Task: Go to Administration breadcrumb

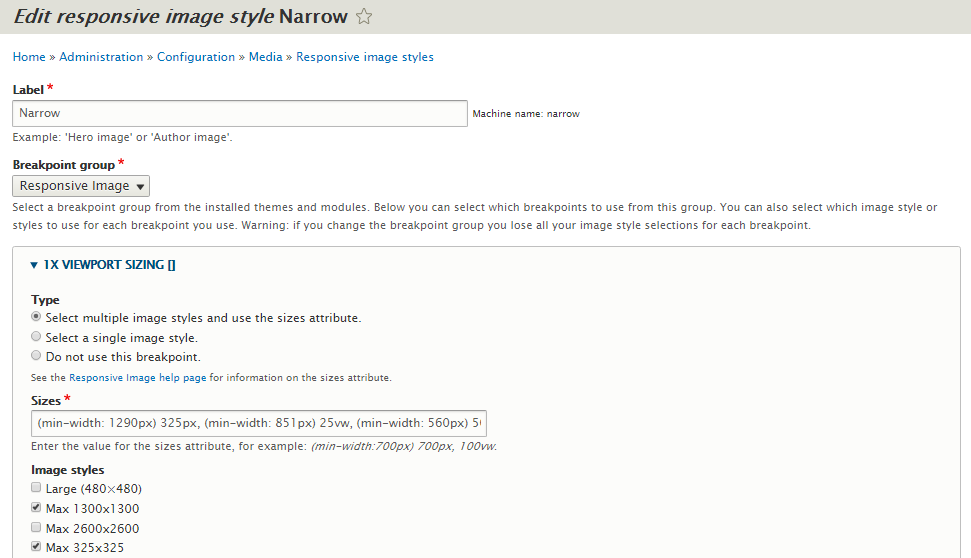Action: (101, 57)
